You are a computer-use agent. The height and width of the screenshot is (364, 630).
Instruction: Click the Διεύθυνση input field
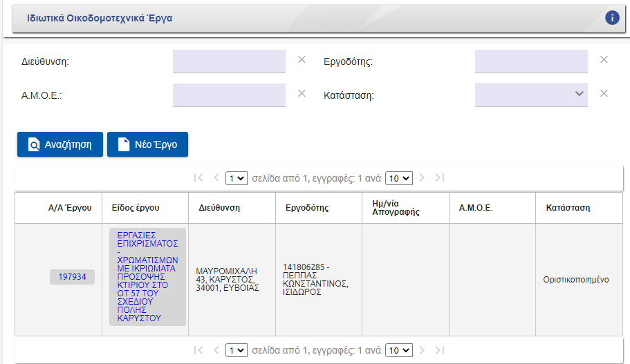point(229,61)
